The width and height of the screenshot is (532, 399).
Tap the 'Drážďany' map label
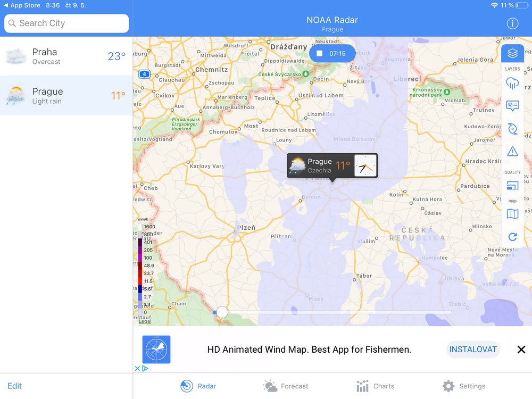[x=289, y=47]
